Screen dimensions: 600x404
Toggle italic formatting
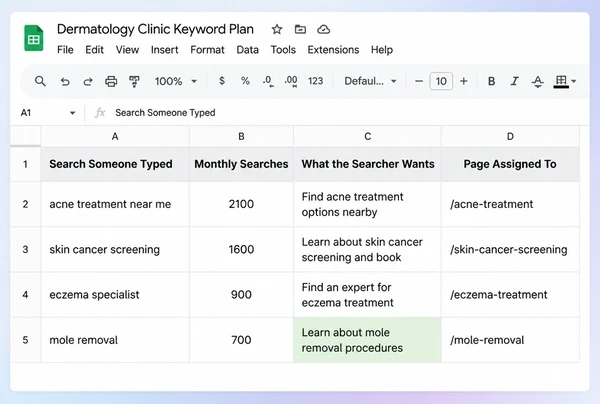coord(515,81)
